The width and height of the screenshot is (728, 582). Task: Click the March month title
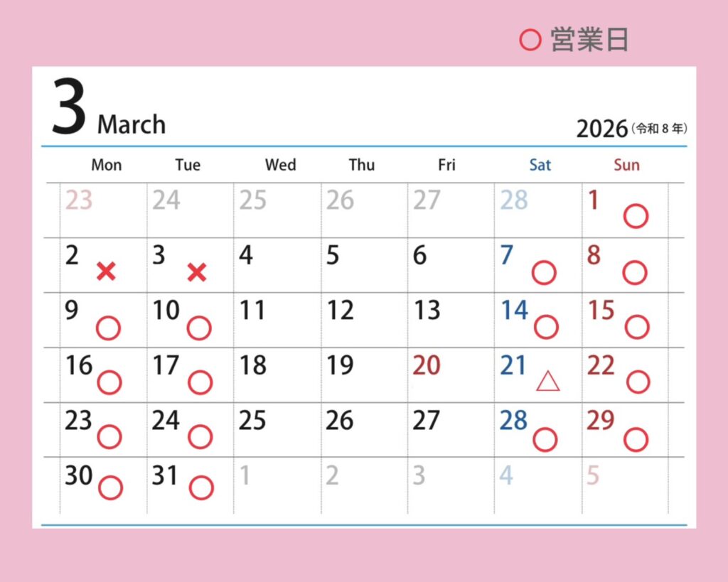click(132, 124)
